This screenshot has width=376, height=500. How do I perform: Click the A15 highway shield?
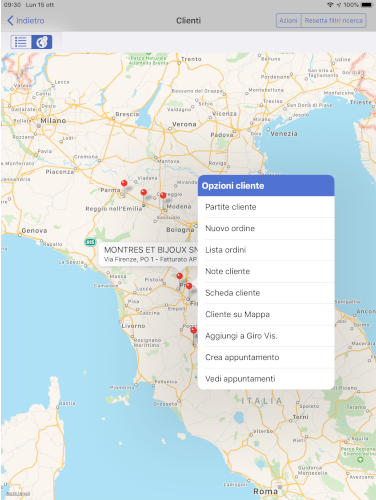click(90, 242)
